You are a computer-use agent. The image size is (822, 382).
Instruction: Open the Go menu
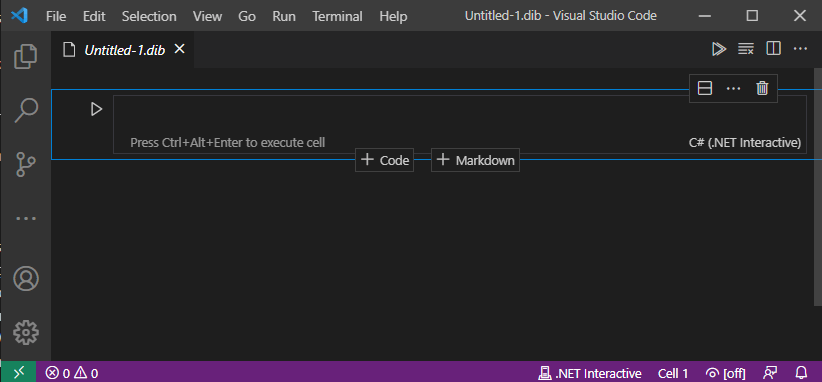(x=247, y=16)
